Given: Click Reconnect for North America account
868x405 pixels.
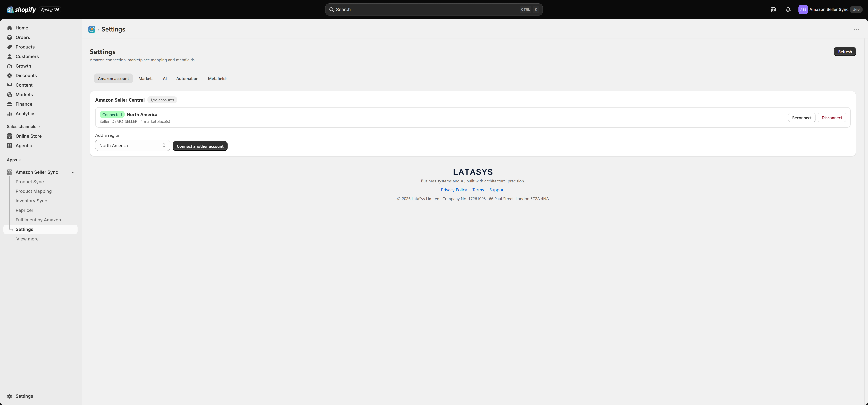Looking at the screenshot, I should click(x=802, y=118).
